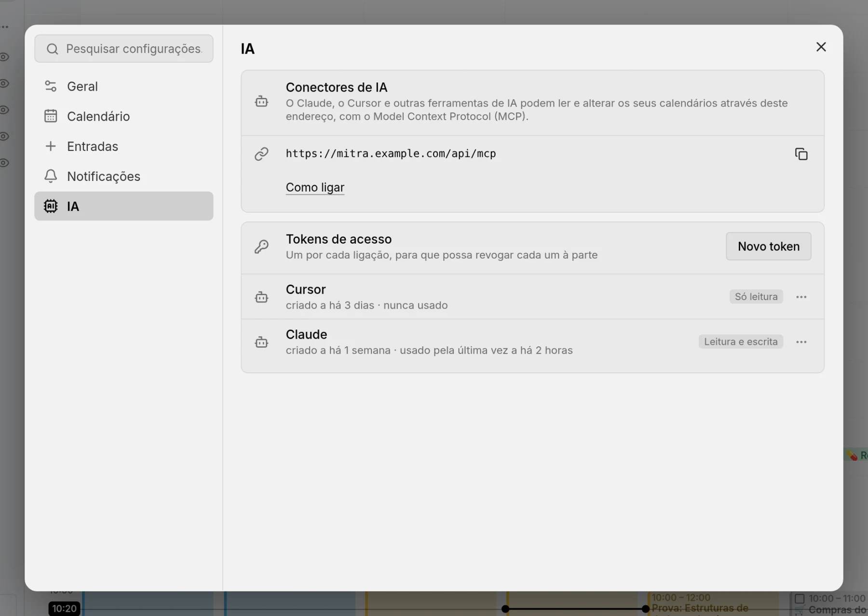Click the link icon beside the MCP URL

pyautogui.click(x=261, y=154)
